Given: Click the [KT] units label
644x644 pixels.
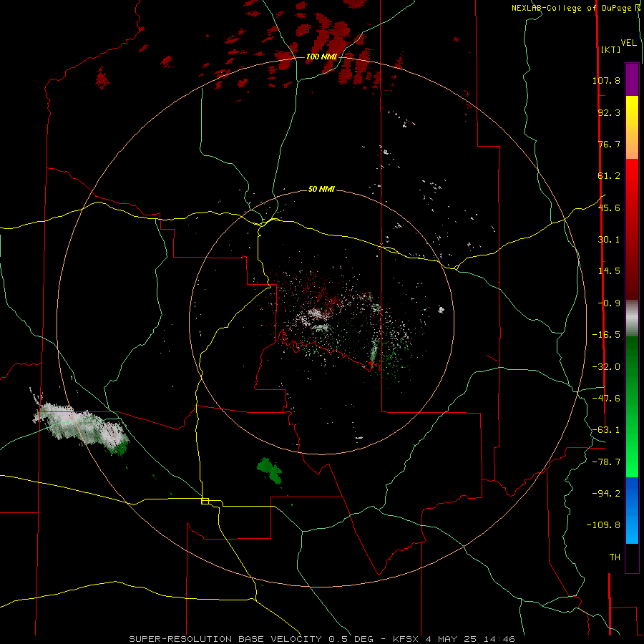Looking at the screenshot, I should pos(611,49).
